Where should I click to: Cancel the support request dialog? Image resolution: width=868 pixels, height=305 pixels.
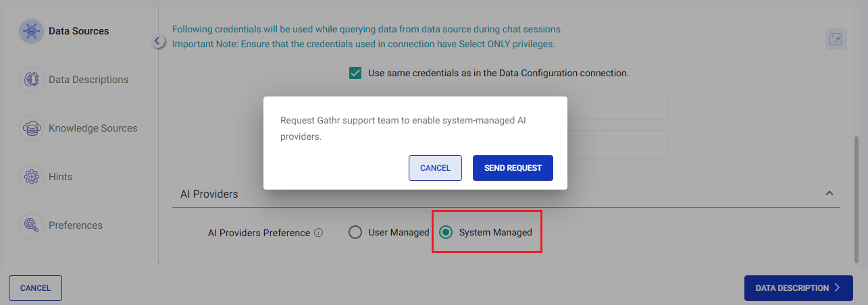[x=435, y=168]
